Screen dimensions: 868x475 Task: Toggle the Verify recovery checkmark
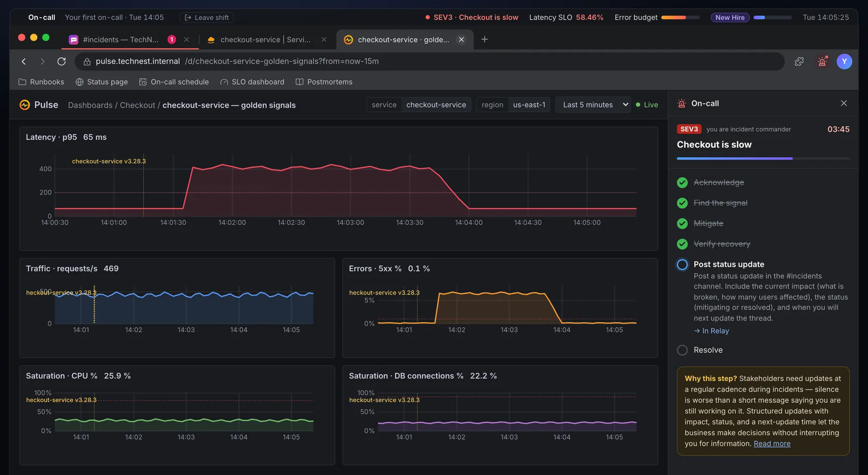(682, 244)
